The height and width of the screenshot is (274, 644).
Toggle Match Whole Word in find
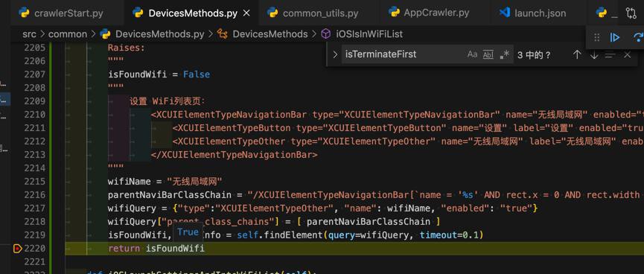488,54
